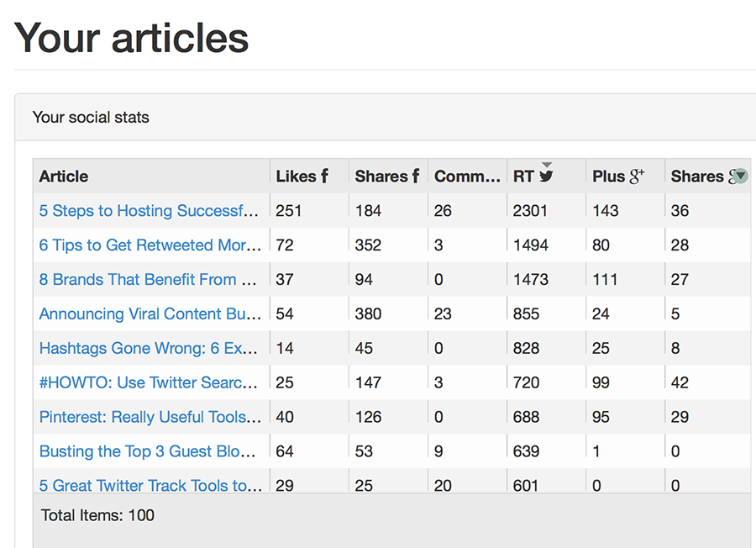The height and width of the screenshot is (548, 756).
Task: Click the Facebook icon in Shares header
Action: pyautogui.click(x=415, y=177)
